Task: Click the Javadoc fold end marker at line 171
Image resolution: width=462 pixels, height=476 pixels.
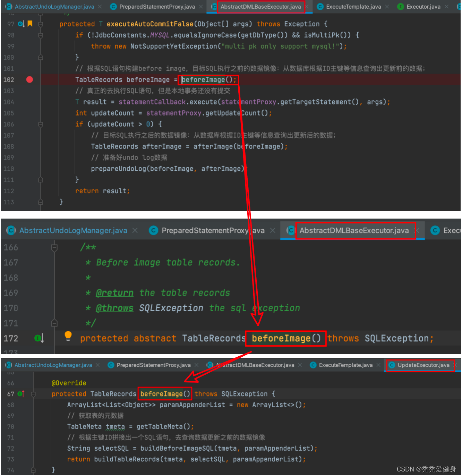Action: point(54,323)
